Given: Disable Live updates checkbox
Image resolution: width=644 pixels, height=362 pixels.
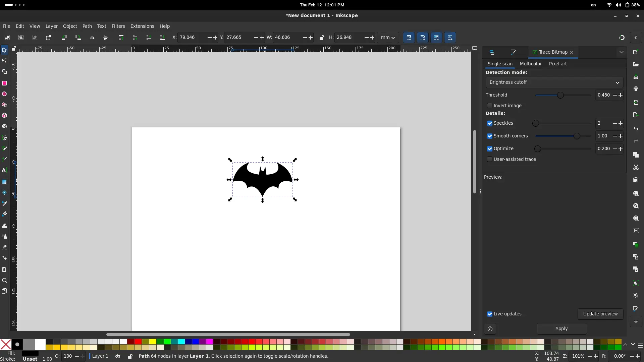Looking at the screenshot, I should [489, 314].
